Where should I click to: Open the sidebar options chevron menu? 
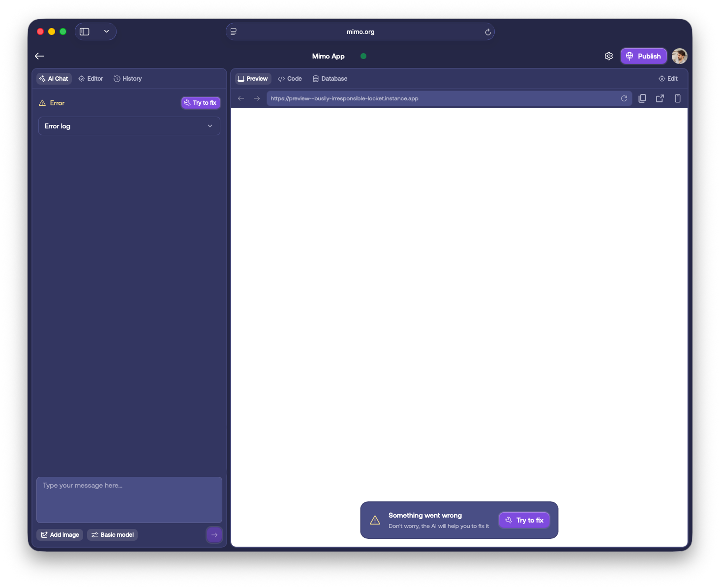pyautogui.click(x=106, y=31)
